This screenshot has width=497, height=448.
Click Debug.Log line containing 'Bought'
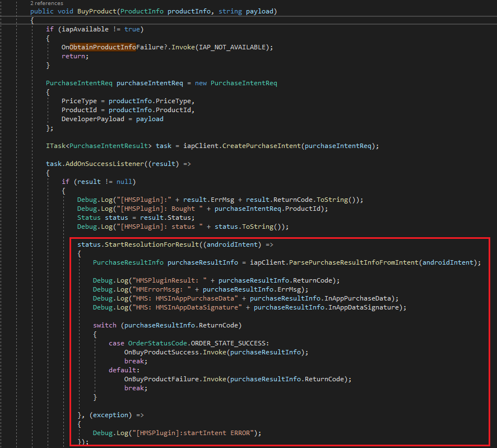coord(202,209)
